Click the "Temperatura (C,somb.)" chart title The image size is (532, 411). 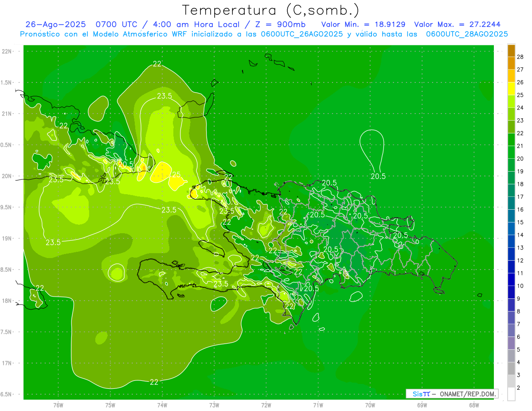click(271, 10)
